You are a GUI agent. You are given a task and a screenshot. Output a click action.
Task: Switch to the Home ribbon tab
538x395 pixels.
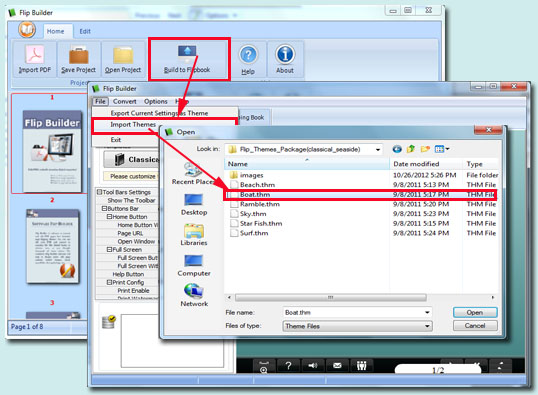[55, 31]
